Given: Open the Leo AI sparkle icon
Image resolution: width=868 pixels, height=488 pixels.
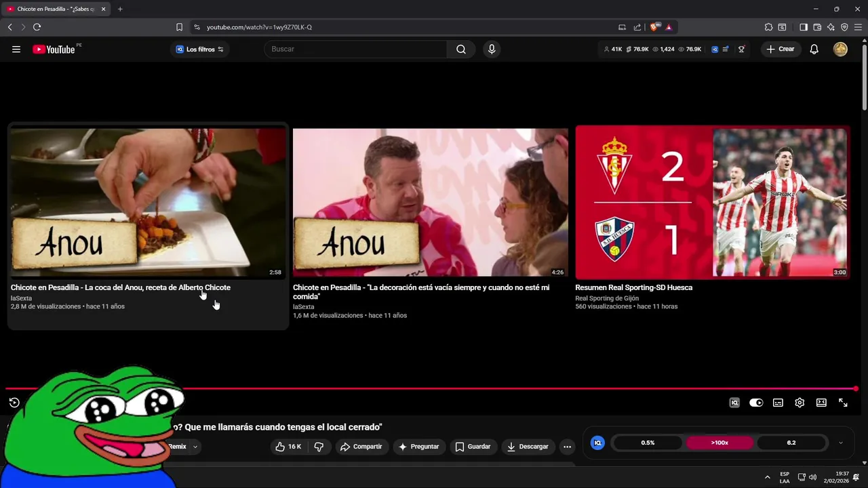Looking at the screenshot, I should (x=831, y=27).
